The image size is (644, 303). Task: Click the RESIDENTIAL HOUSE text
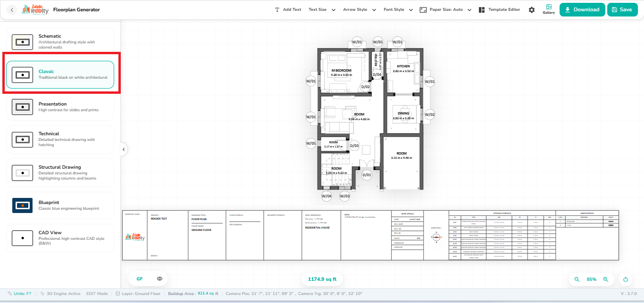click(x=318, y=228)
